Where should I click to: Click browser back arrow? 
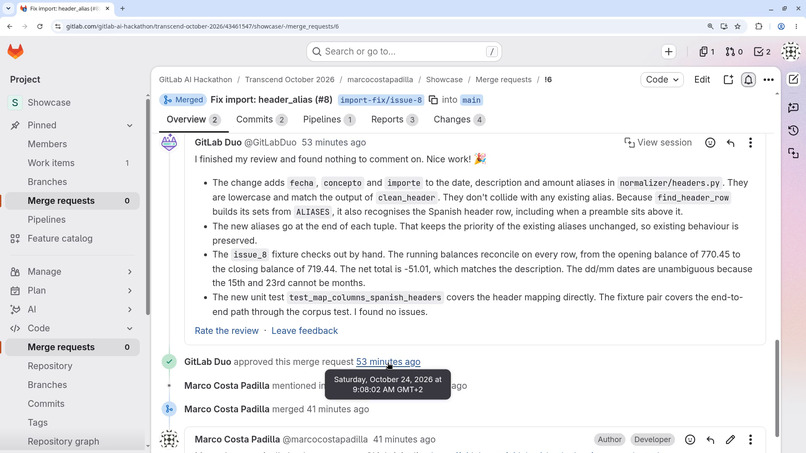[10, 26]
